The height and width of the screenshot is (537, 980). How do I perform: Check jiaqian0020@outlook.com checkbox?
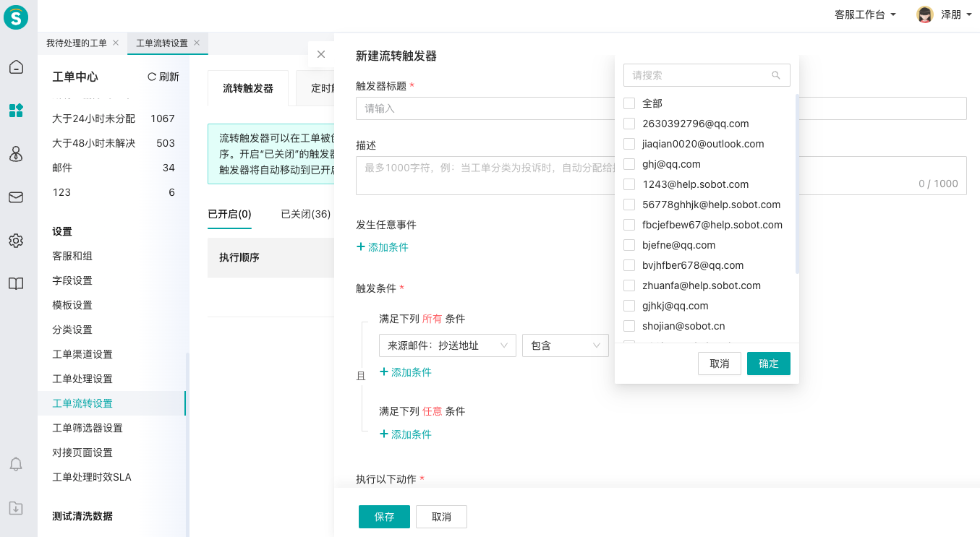pos(629,144)
